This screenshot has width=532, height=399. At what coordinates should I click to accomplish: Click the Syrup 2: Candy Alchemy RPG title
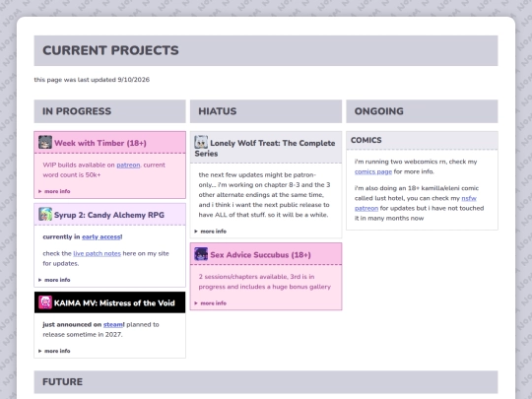[109, 215]
